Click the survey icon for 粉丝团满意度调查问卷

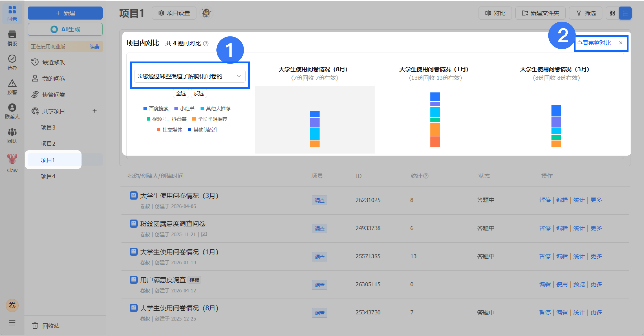click(133, 223)
